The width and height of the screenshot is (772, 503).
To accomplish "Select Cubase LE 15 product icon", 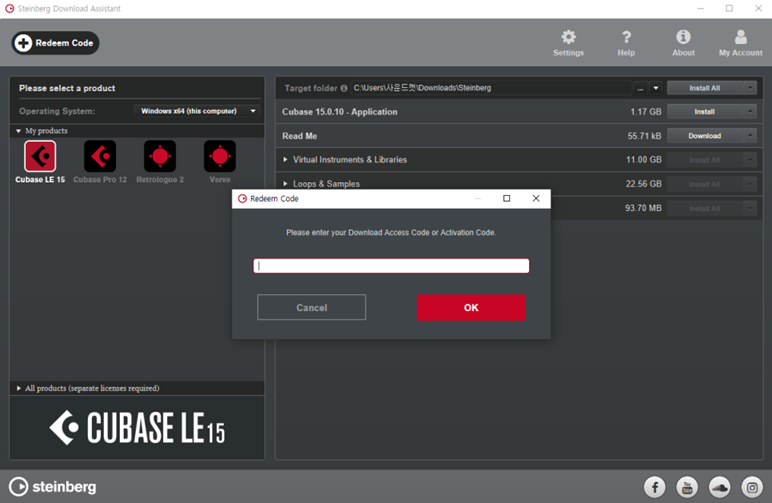I will point(40,157).
